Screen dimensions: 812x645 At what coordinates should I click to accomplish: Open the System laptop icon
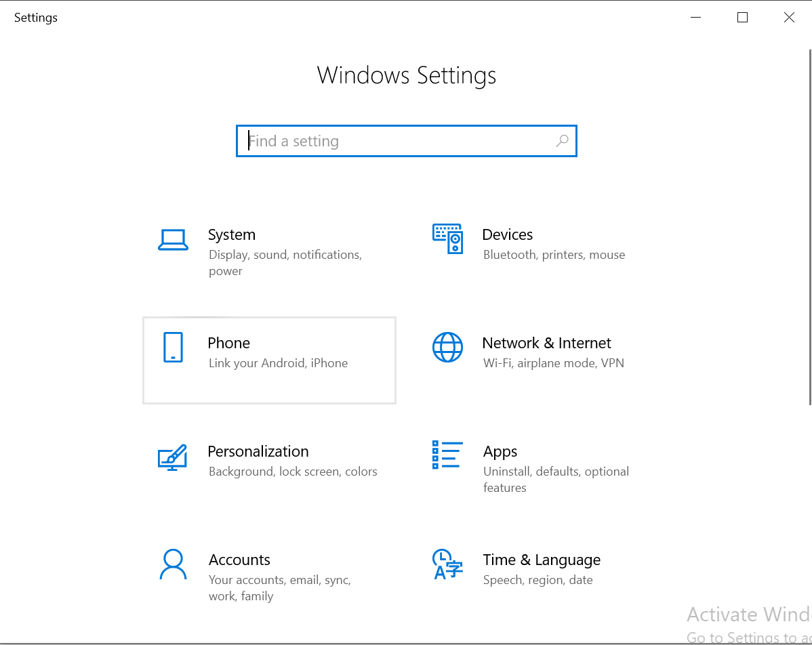tap(173, 240)
